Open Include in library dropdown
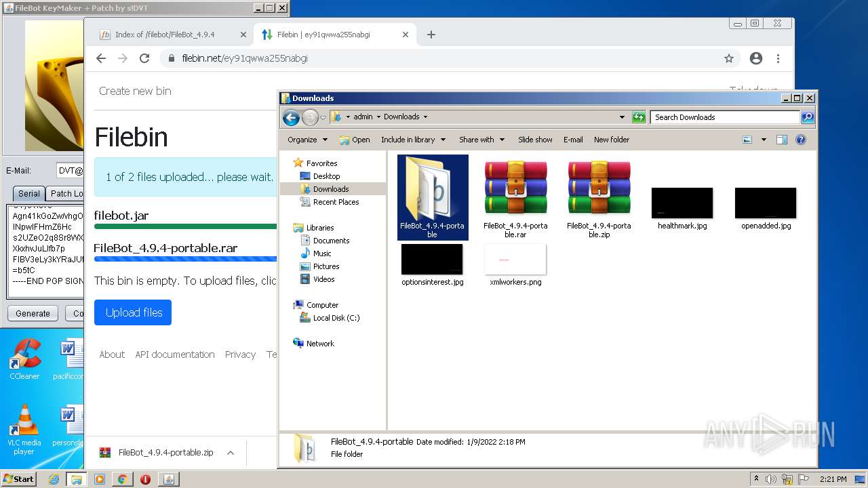The height and width of the screenshot is (488, 868). click(413, 140)
